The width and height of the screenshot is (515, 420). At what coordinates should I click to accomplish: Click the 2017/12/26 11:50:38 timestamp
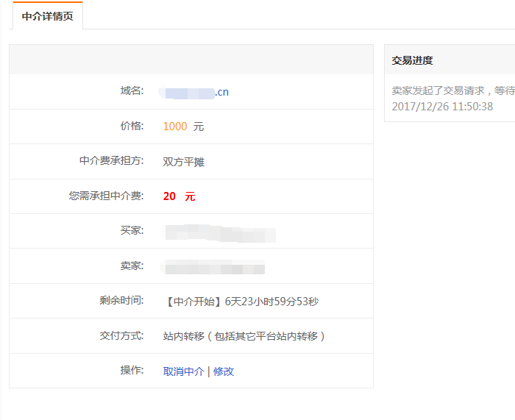pyautogui.click(x=442, y=107)
